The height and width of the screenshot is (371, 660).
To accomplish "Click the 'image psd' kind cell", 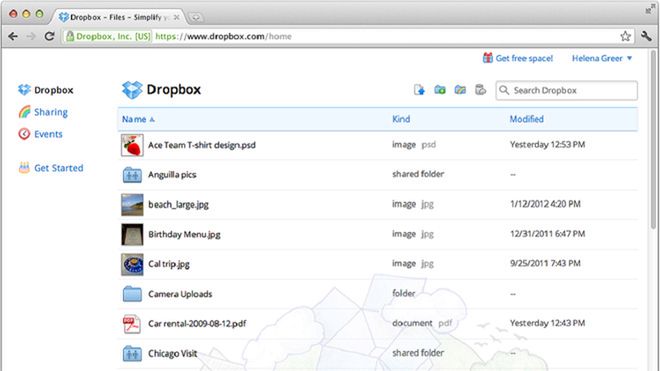I will (414, 144).
